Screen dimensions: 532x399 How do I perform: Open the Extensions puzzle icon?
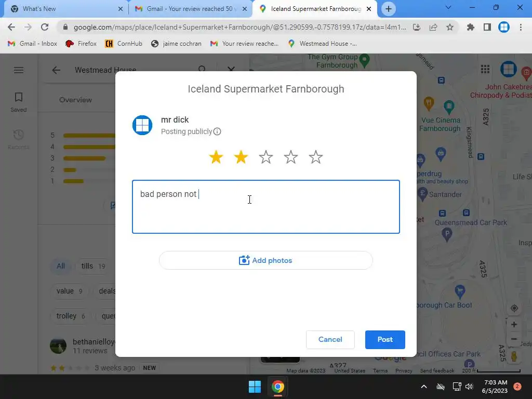(471, 27)
